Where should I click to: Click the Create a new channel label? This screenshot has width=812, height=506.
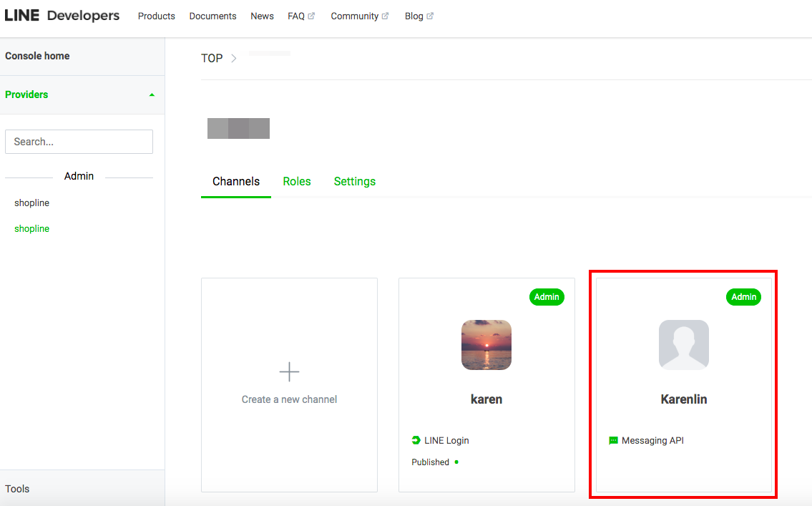pyautogui.click(x=289, y=399)
